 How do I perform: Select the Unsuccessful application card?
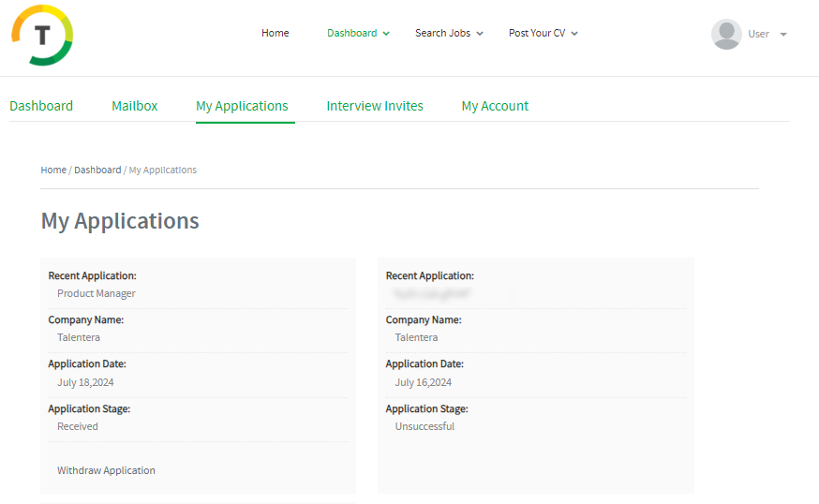[535, 375]
